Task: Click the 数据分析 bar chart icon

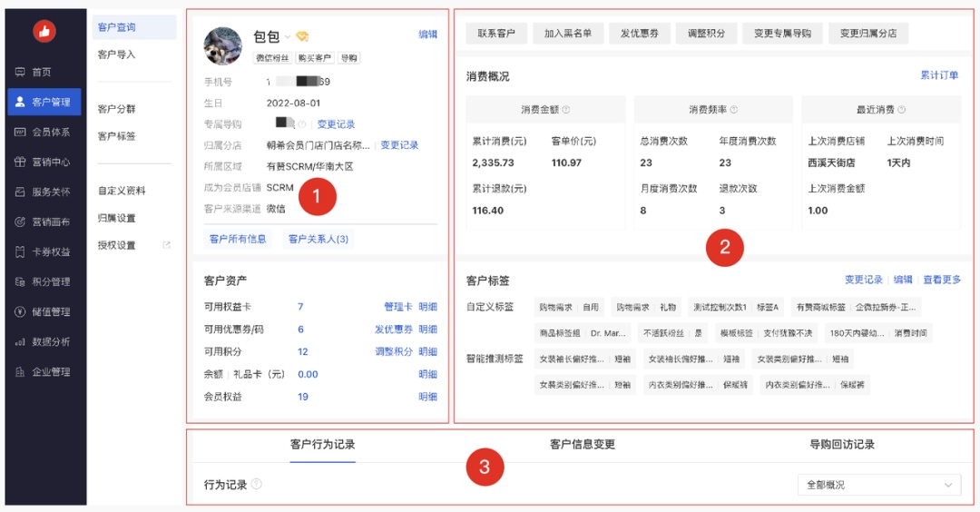Action: tap(20, 342)
